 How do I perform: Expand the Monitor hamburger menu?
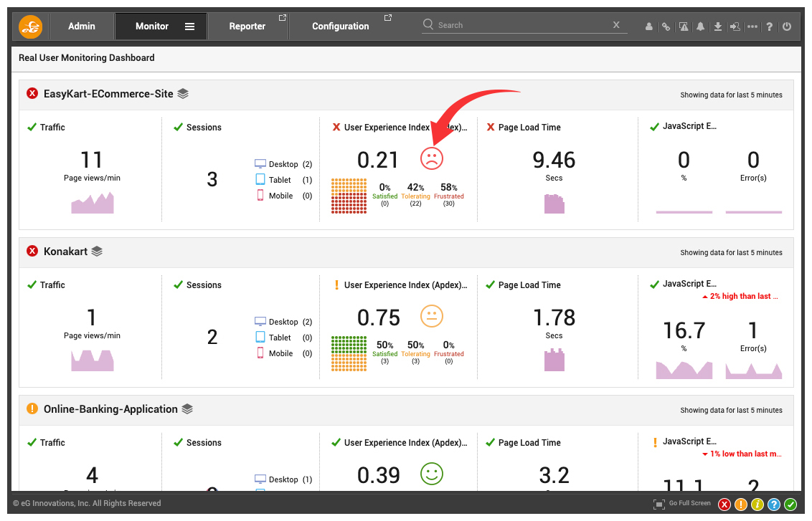[190, 27]
